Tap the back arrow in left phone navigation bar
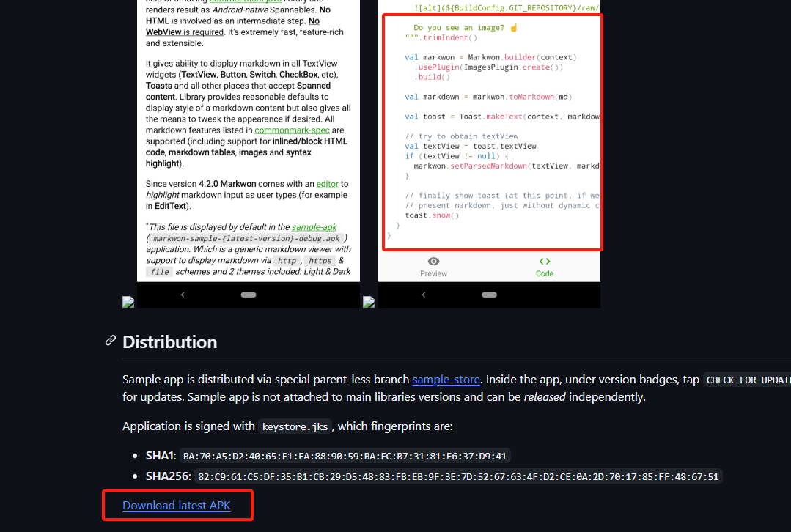791x532 pixels. (x=183, y=295)
